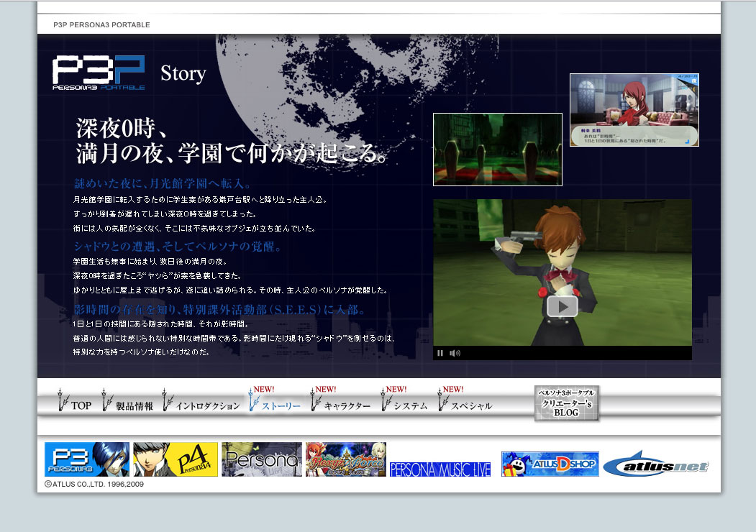Select the ストーリー navigation item

(x=274, y=400)
